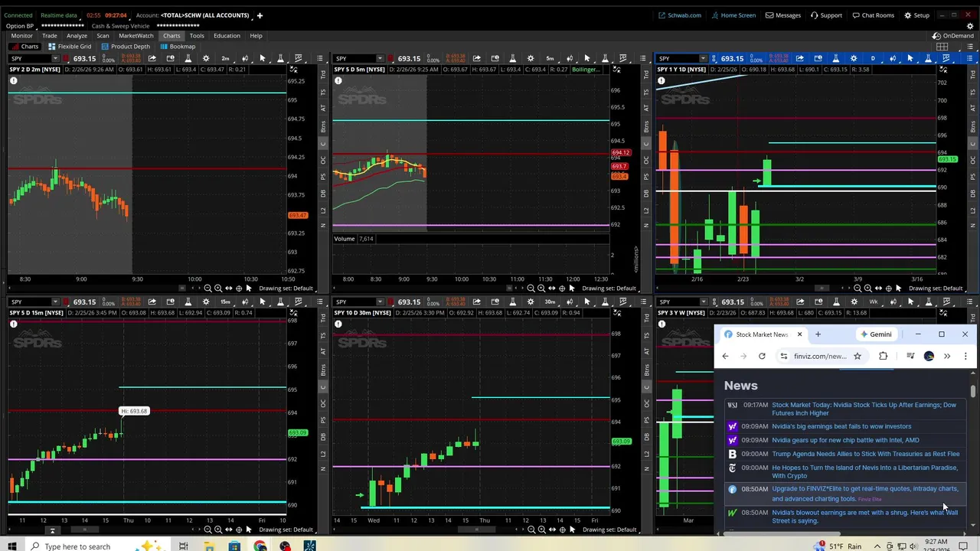Screen dimensions: 980x551
Task: Open alert icon on SPY 15m chart toolbar
Action: (x=170, y=302)
